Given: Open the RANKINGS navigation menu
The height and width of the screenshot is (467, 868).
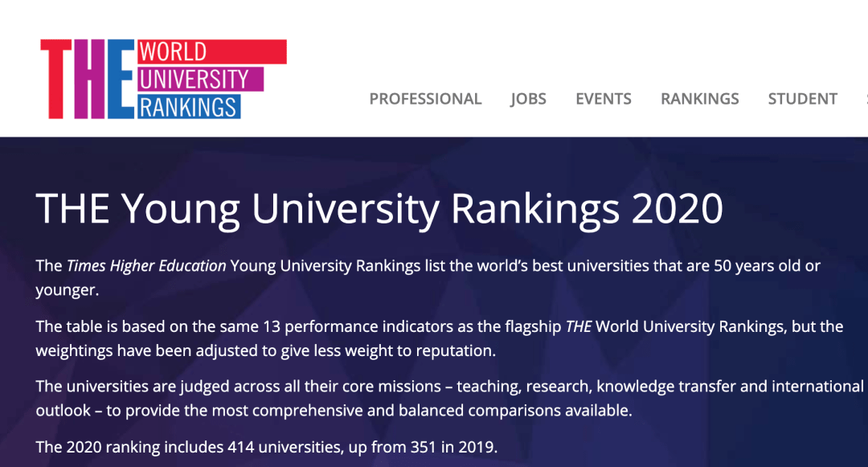Looking at the screenshot, I should pos(699,98).
